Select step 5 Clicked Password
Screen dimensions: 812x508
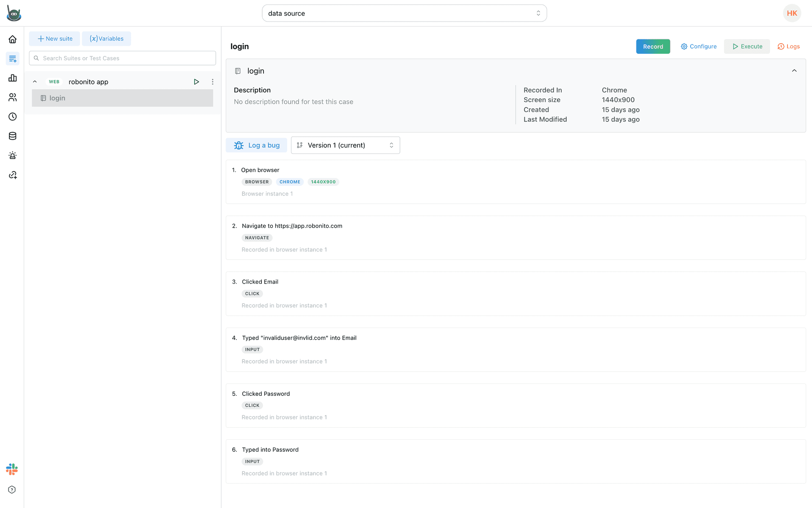(516, 406)
